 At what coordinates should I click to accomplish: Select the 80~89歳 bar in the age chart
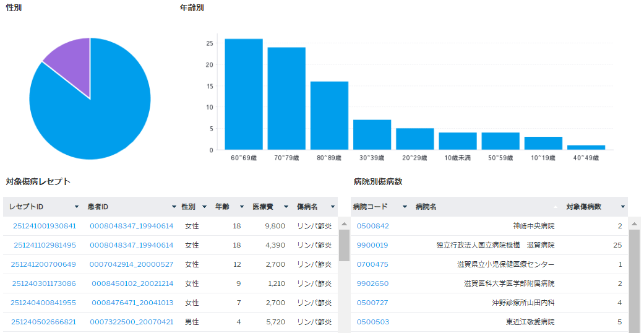point(329,115)
